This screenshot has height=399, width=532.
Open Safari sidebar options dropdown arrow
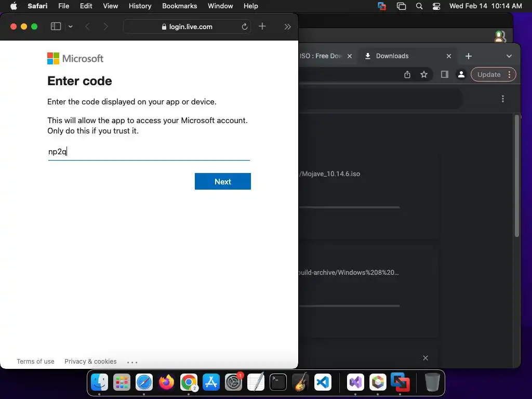[70, 26]
